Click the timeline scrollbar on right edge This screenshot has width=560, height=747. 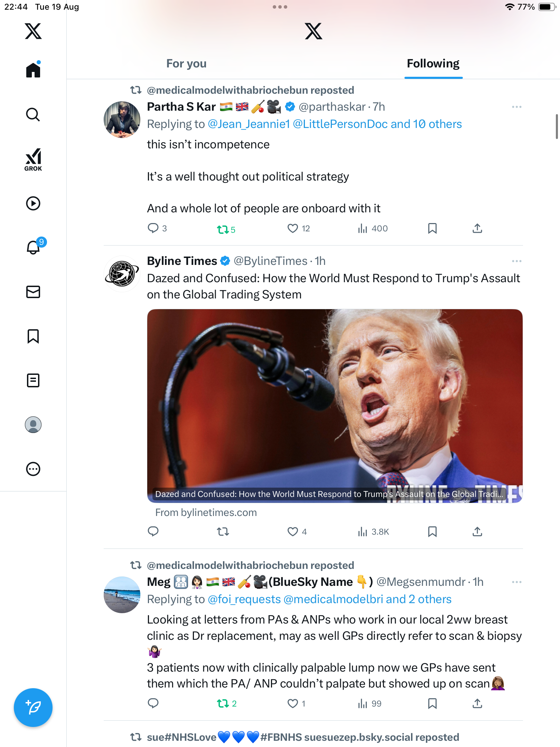pyautogui.click(x=557, y=126)
